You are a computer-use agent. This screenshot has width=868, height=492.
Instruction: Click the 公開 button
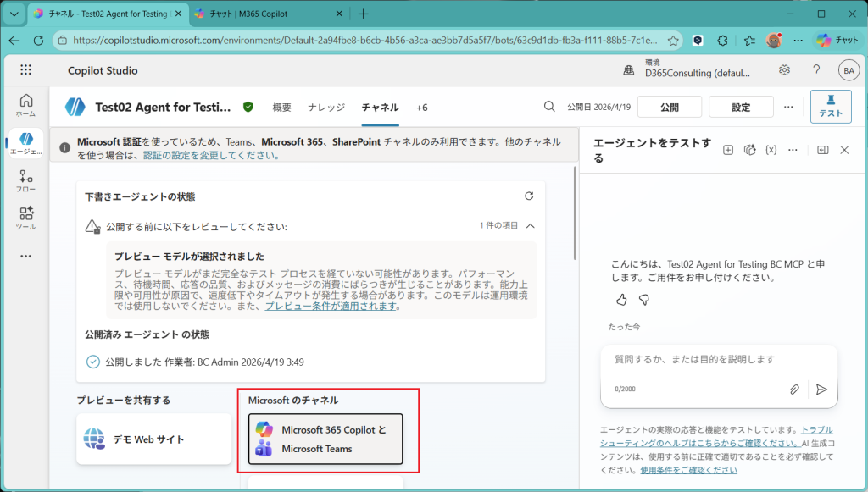point(669,108)
